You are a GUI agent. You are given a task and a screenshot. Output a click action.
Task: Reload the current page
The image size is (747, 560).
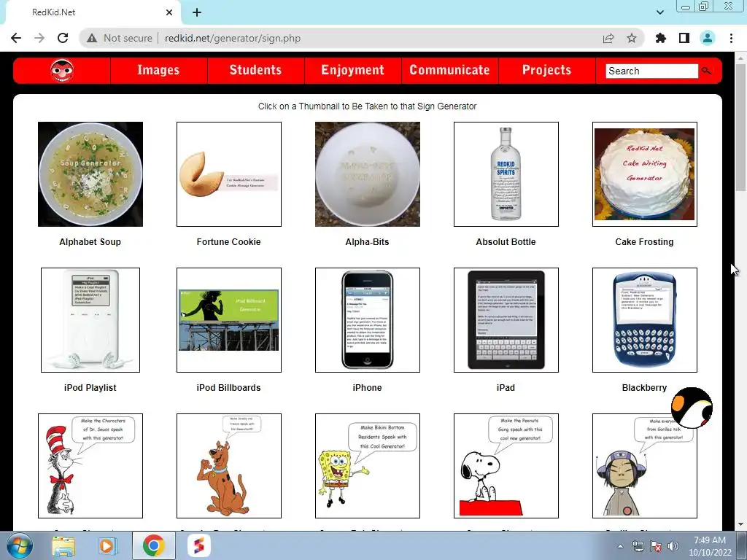[x=63, y=38]
